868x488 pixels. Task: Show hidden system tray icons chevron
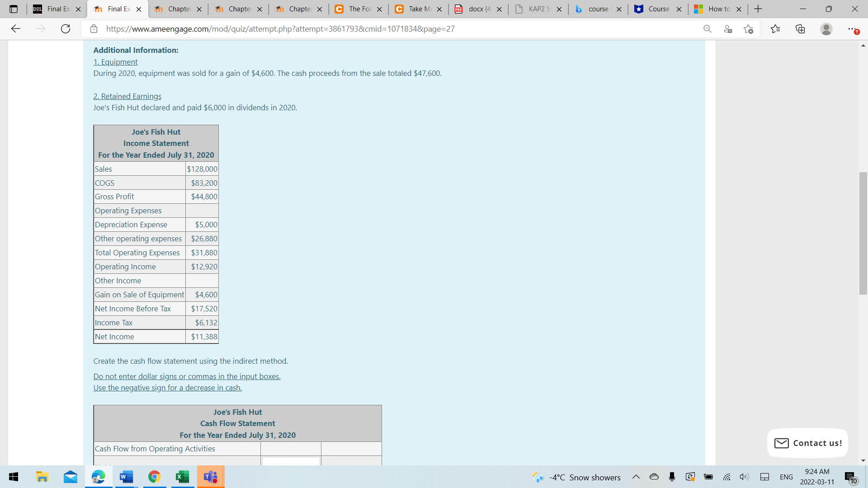pyautogui.click(x=636, y=477)
